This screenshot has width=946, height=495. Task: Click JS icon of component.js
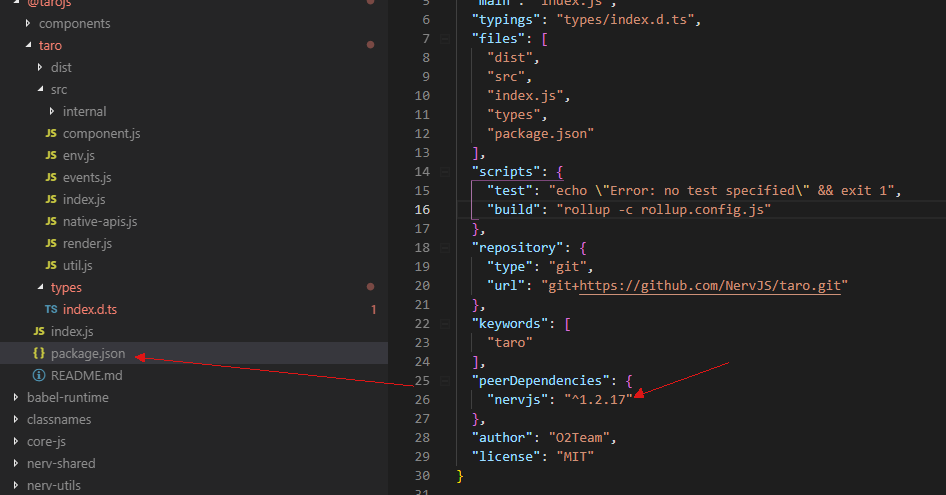tap(51, 133)
